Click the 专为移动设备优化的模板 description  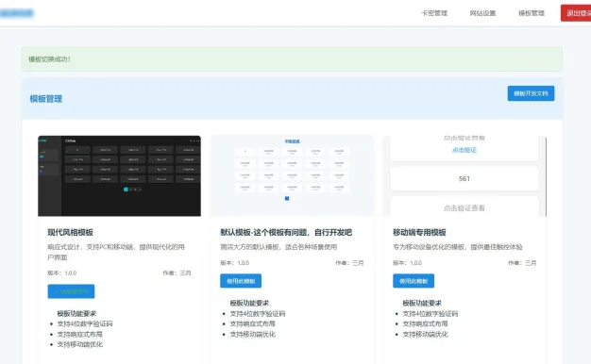[x=458, y=247]
